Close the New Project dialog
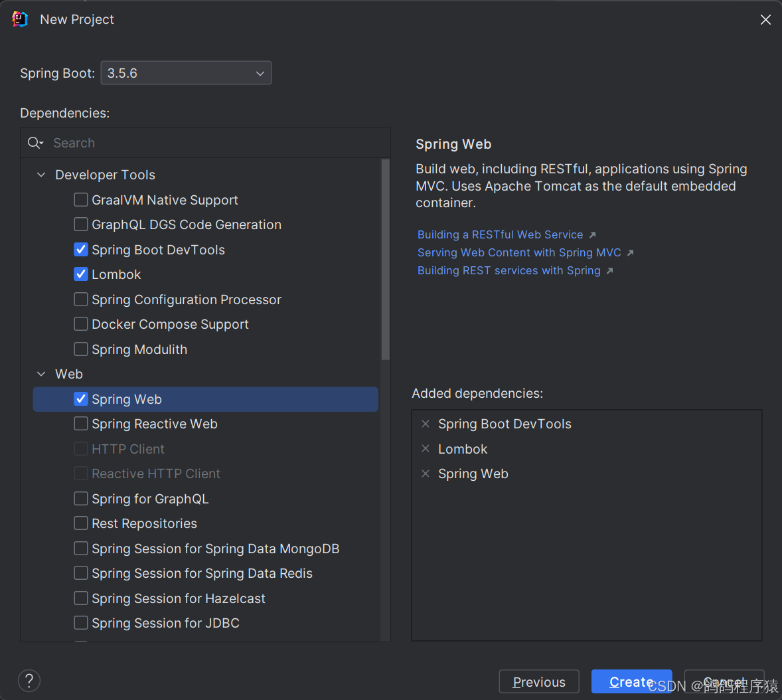 (765, 19)
